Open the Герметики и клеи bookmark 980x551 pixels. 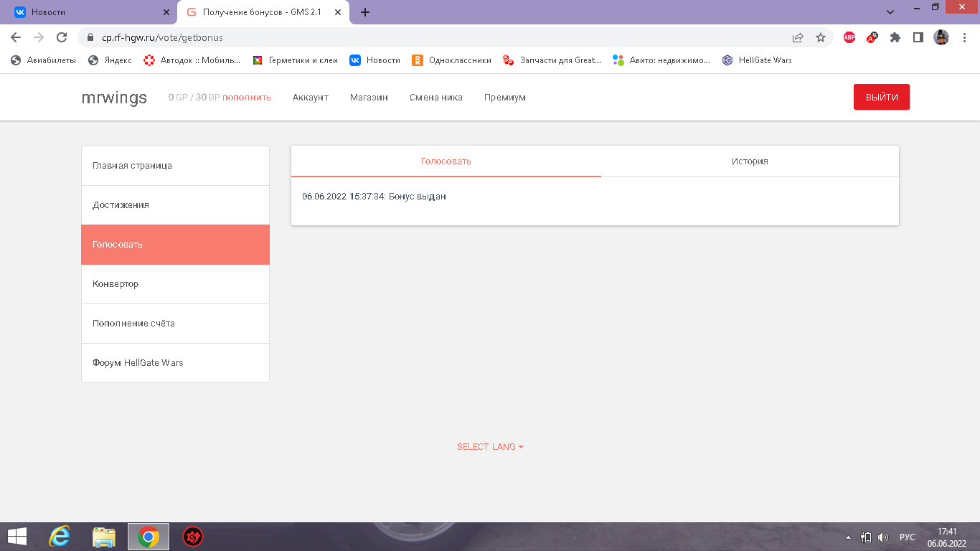296,60
